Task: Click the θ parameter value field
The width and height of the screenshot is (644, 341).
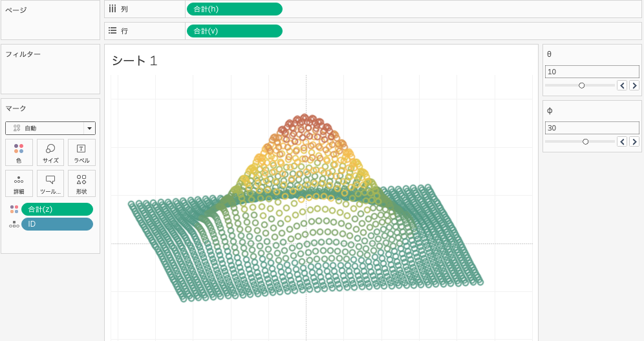Action: click(x=592, y=72)
